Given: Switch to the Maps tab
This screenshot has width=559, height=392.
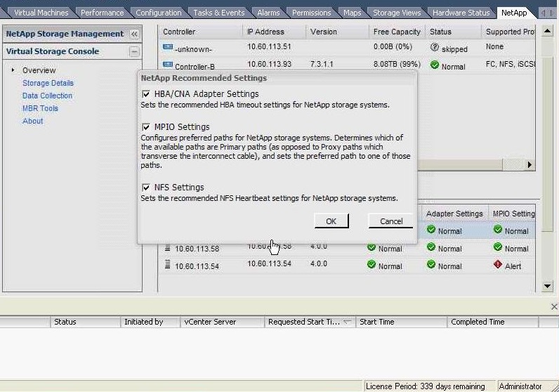Looking at the screenshot, I should point(353,13).
